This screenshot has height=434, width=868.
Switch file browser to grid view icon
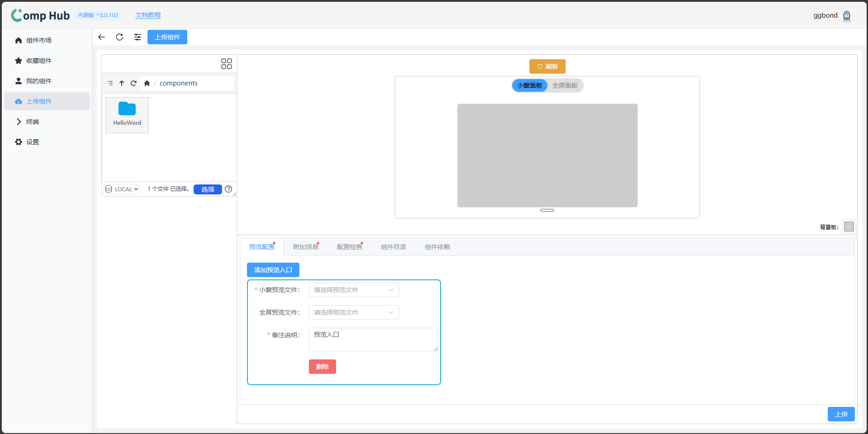pyautogui.click(x=226, y=64)
